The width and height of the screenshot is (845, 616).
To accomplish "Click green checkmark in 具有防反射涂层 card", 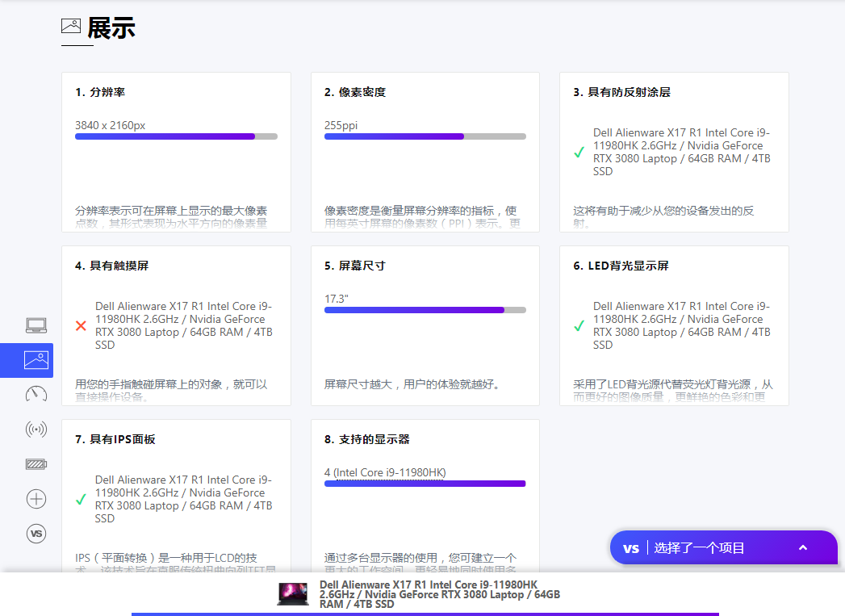I will pyautogui.click(x=579, y=152).
